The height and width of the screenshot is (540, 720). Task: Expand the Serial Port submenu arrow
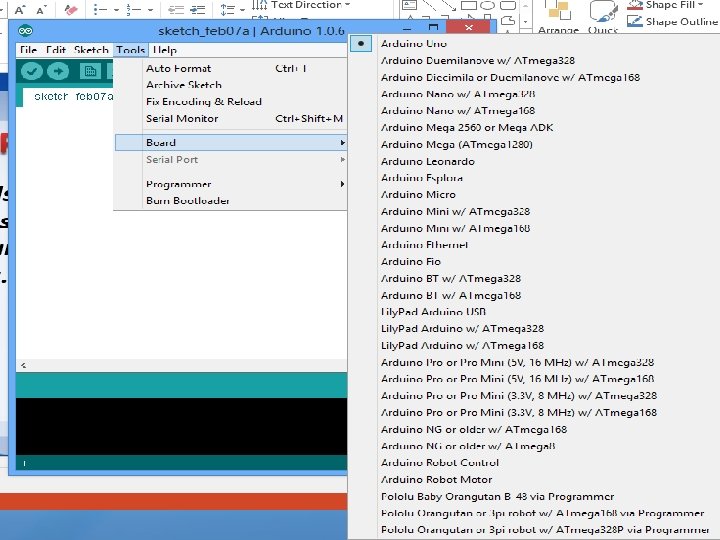point(343,160)
